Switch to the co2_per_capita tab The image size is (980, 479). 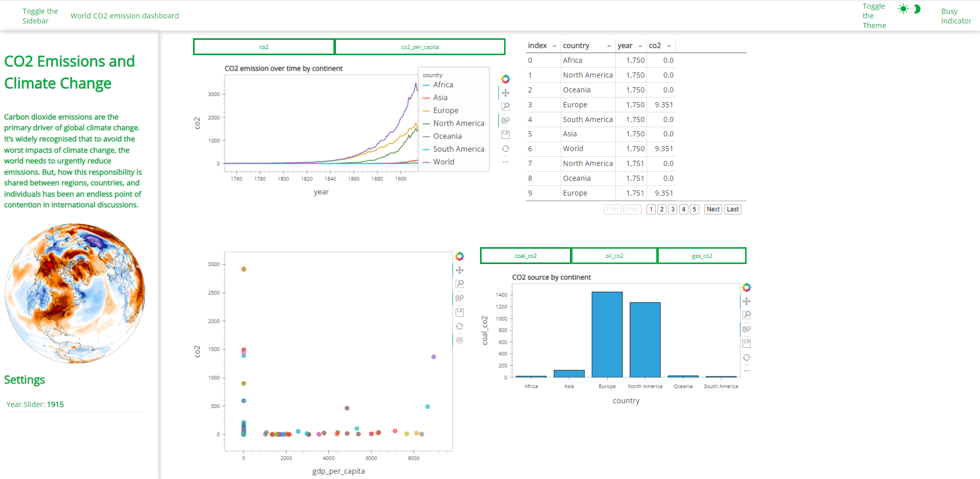coord(420,46)
